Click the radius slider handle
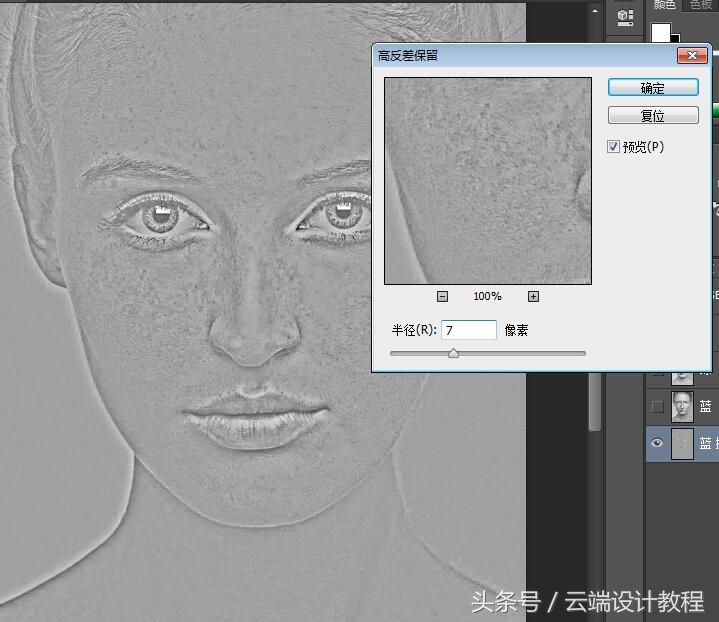The height and width of the screenshot is (622, 719). tap(454, 353)
